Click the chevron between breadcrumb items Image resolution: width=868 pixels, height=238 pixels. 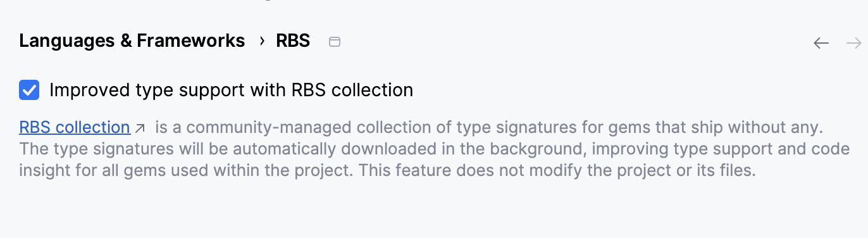pyautogui.click(x=261, y=41)
